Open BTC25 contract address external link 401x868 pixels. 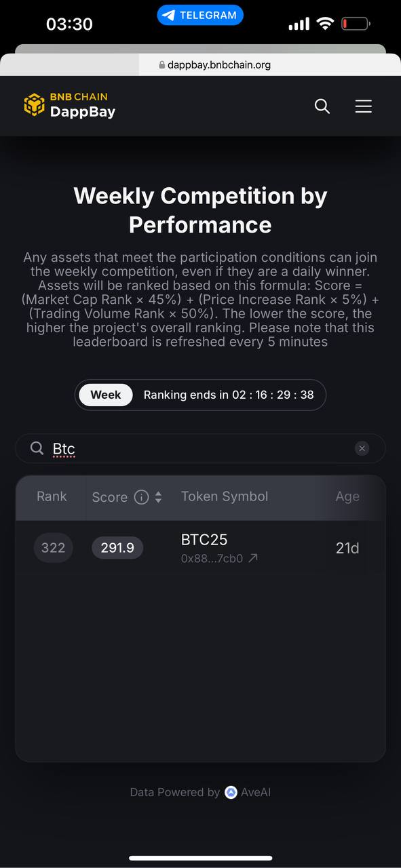252,559
